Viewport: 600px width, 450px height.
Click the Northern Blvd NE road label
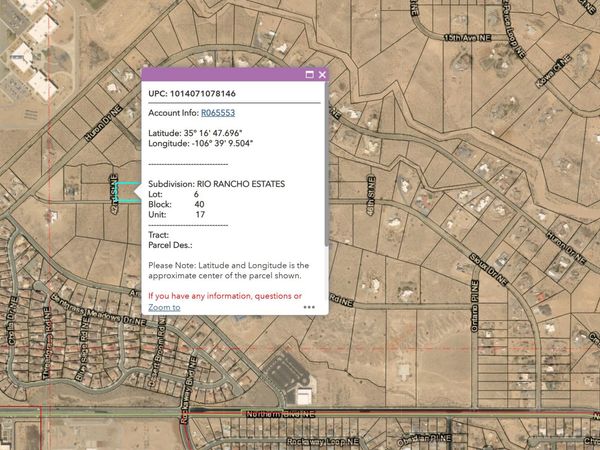pyautogui.click(x=280, y=414)
